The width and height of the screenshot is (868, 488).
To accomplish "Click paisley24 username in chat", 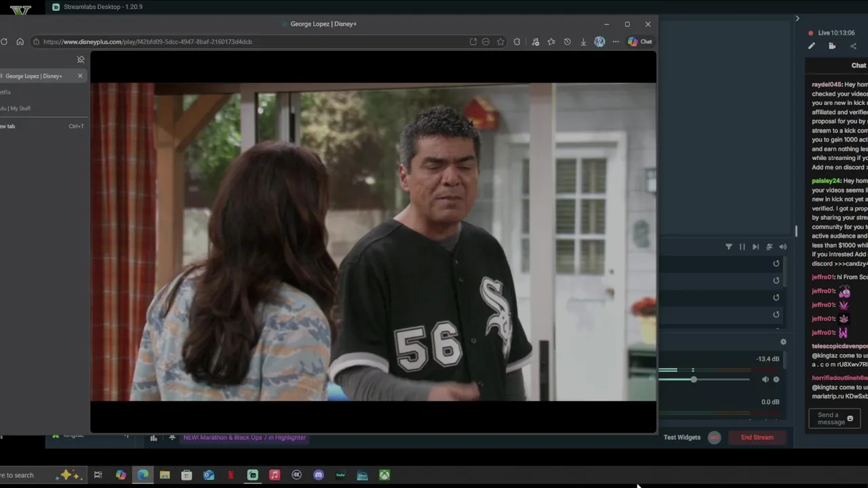I will (826, 181).
